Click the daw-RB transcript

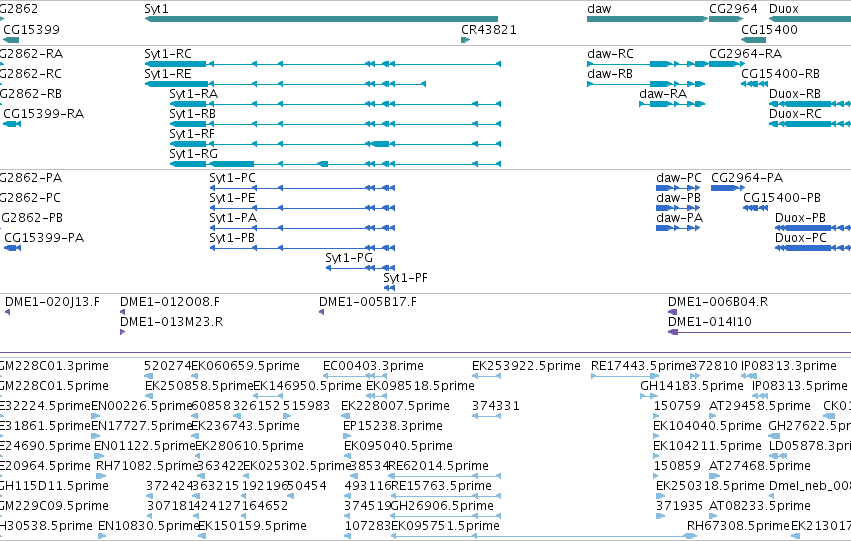(646, 84)
